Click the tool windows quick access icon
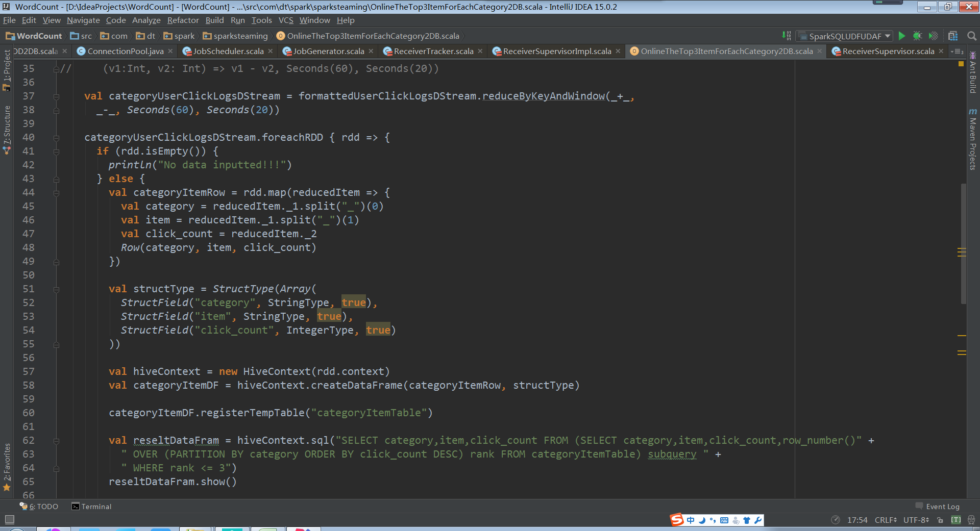980x531 pixels. [9, 520]
